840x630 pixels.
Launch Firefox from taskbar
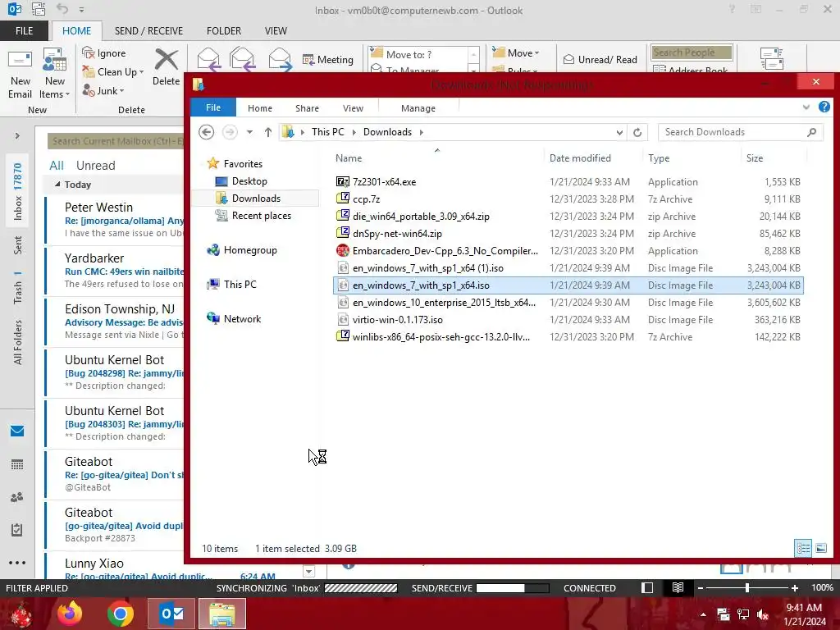coord(70,614)
